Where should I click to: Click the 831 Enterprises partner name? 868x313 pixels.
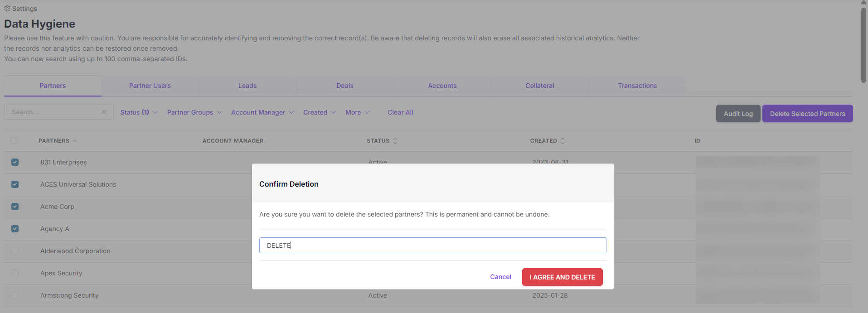click(63, 162)
